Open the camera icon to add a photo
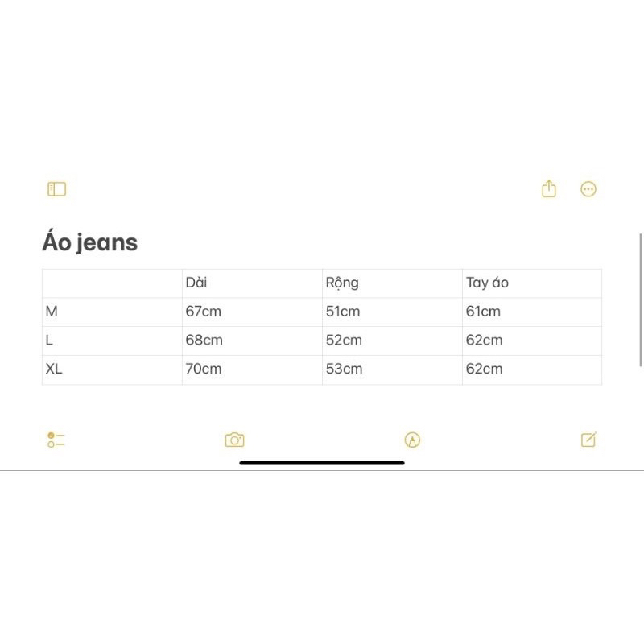644x644 pixels. pyautogui.click(x=234, y=440)
